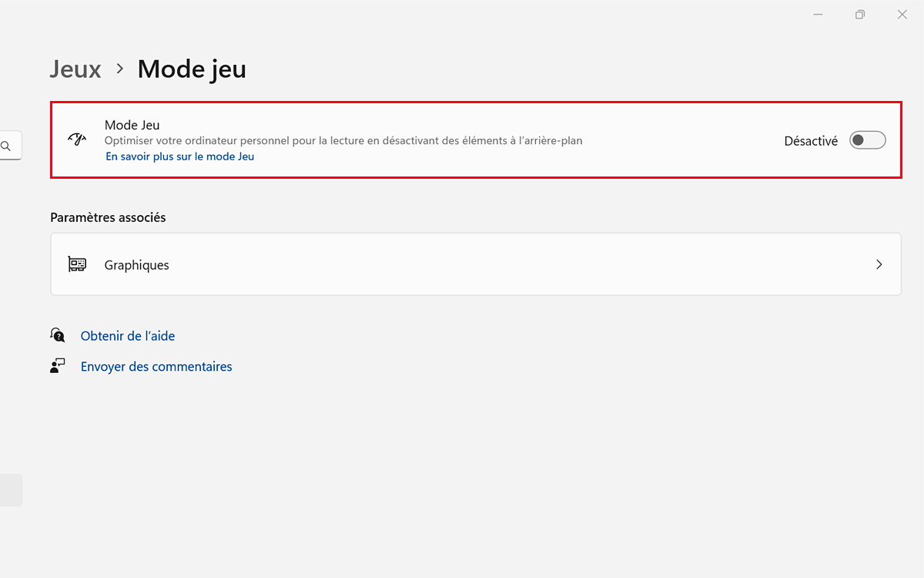Click the Mode Jeu setting title text
Screen dimensions: 924x578
(x=132, y=125)
